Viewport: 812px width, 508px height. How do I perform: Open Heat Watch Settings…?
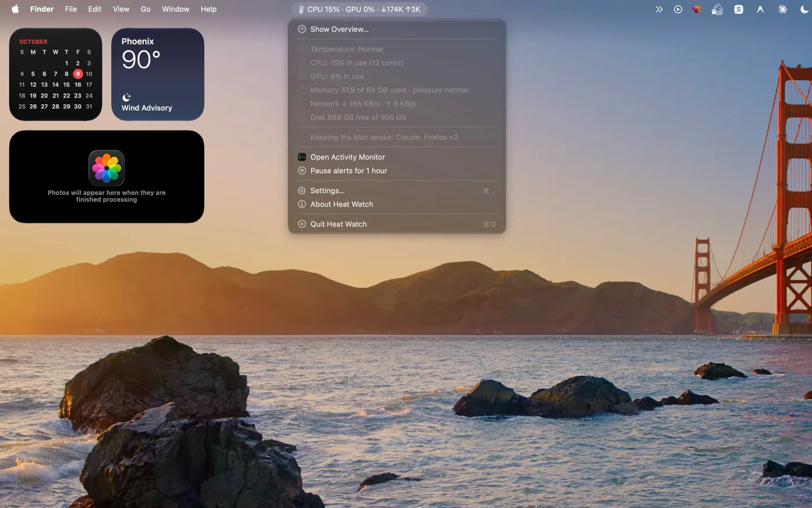(397, 190)
